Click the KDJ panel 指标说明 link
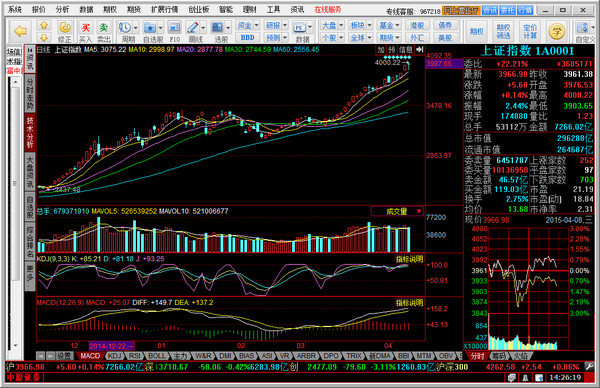 409,259
